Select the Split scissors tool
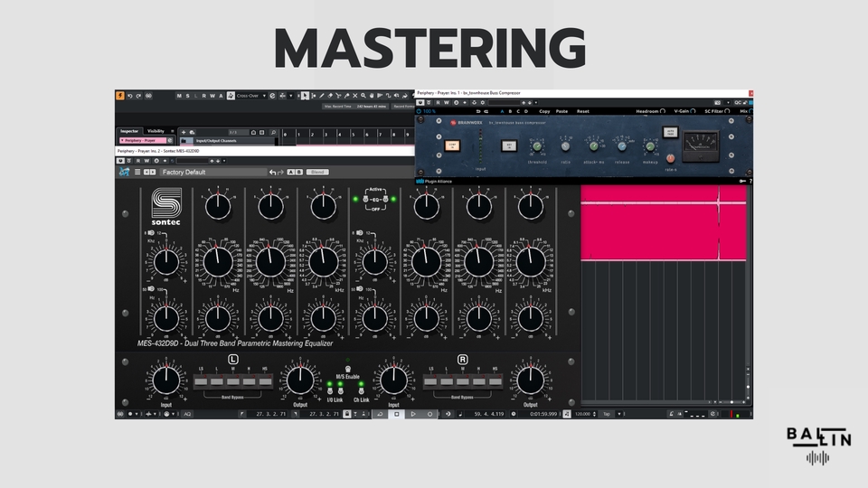Screen dimensions: 868x488 tap(338, 96)
